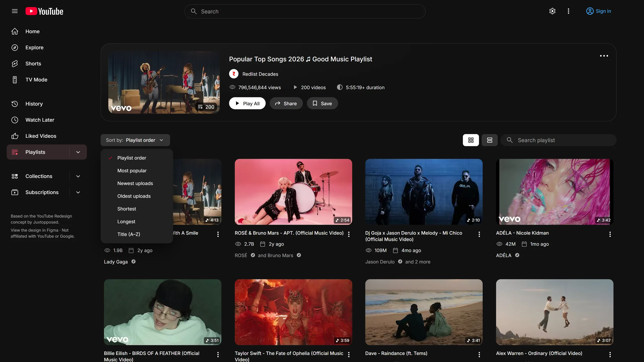Switch to grid view layout
This screenshot has width=644, height=362.
(471, 140)
